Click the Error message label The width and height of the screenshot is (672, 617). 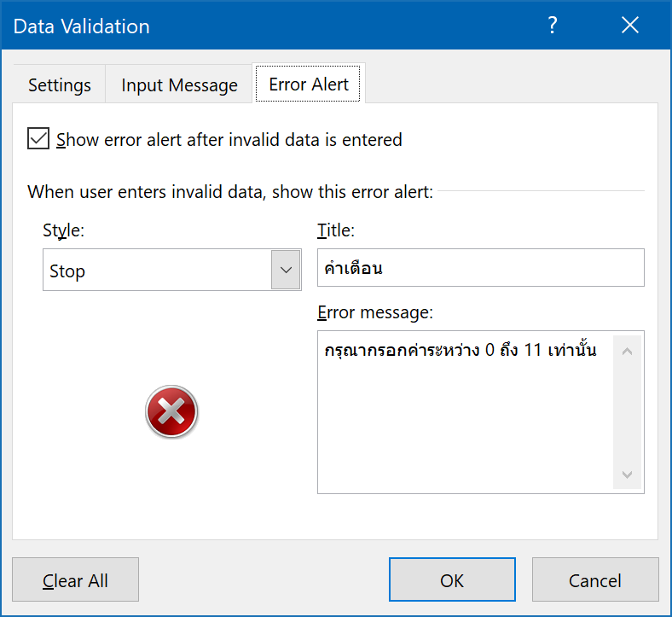click(375, 312)
